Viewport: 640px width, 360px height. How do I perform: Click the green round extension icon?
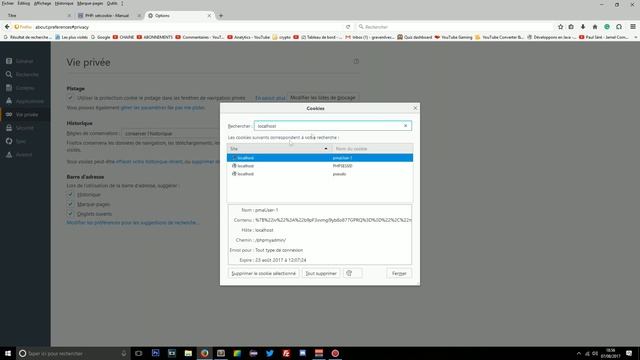click(x=607, y=27)
